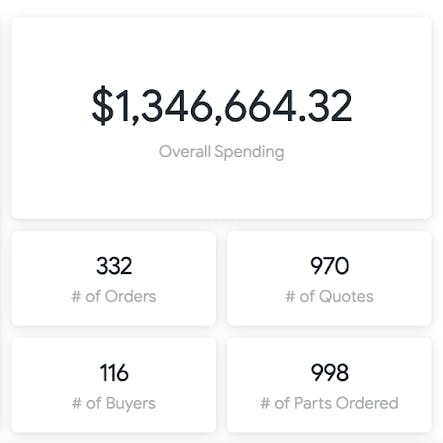Click hash symbol before 'of Parts Ordered'
Viewport: 443px width, 443px height.
(x=265, y=403)
